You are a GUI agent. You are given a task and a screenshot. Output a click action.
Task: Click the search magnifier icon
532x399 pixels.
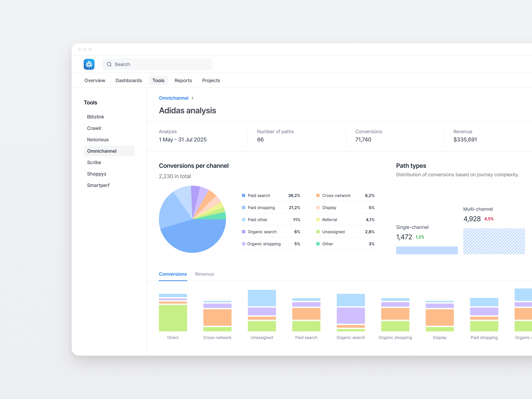[x=109, y=64]
